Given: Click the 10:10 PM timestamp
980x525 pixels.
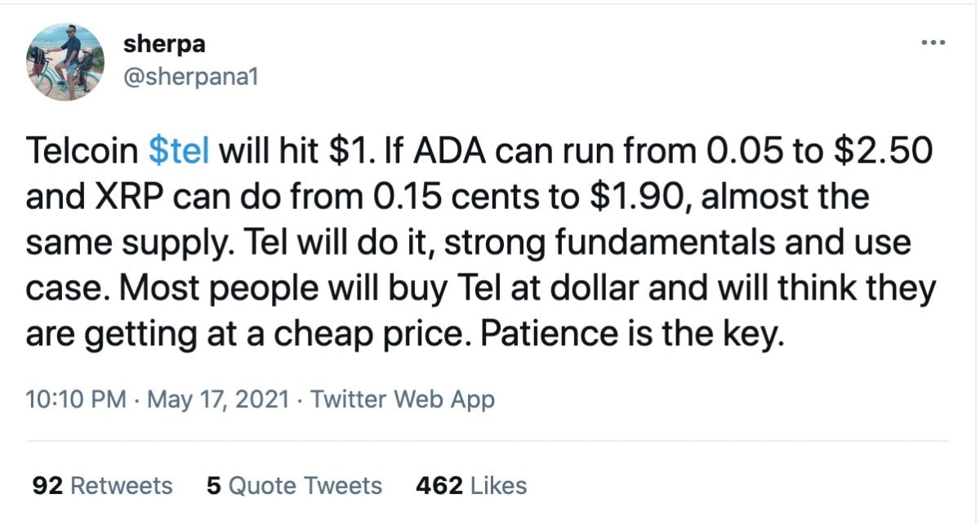Looking at the screenshot, I should click(x=76, y=400).
